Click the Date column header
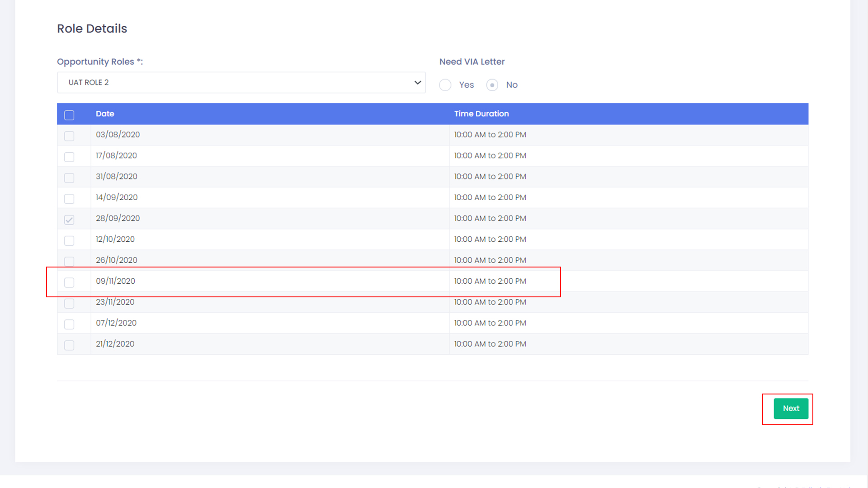 [105, 114]
